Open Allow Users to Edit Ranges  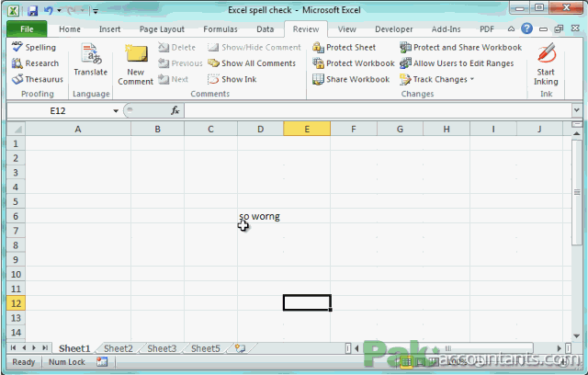(457, 63)
